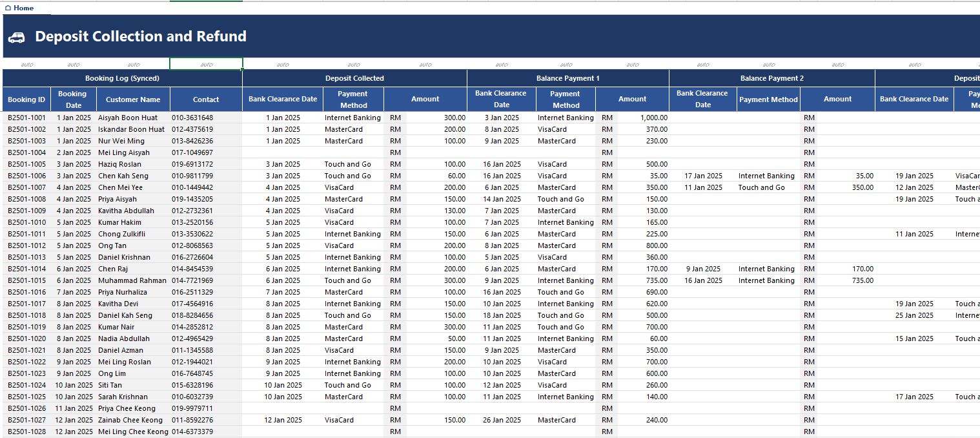Select the highlighted auto cell above Contact header
This screenshot has width=980, height=438.
click(207, 64)
